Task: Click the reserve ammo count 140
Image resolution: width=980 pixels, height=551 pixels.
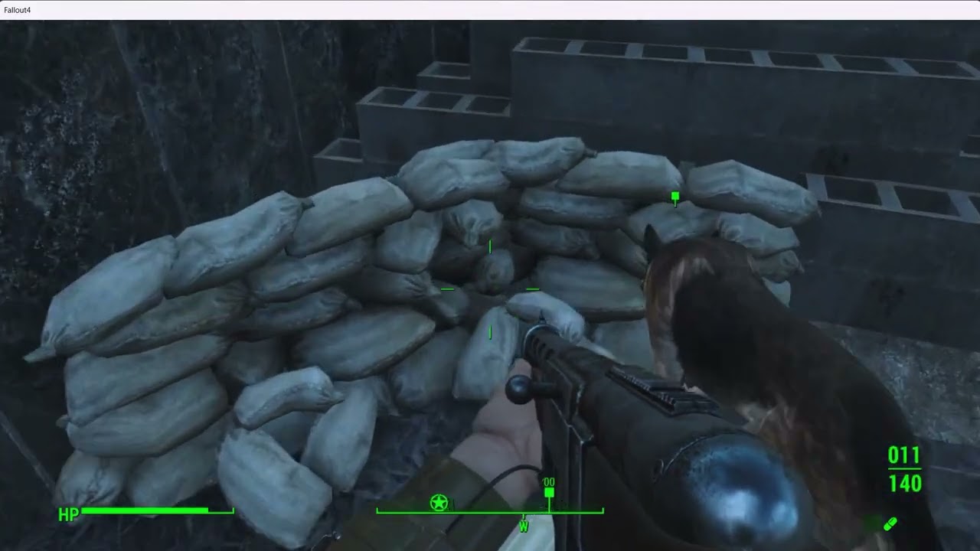Action: point(905,483)
